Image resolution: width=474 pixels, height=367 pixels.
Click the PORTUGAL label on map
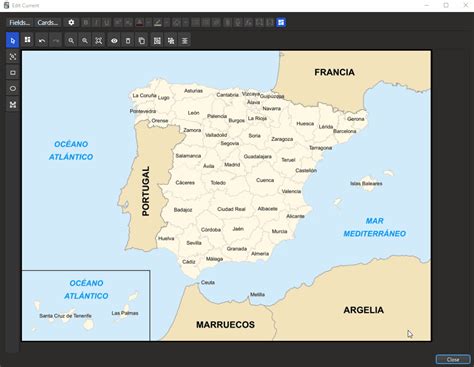[146, 191]
